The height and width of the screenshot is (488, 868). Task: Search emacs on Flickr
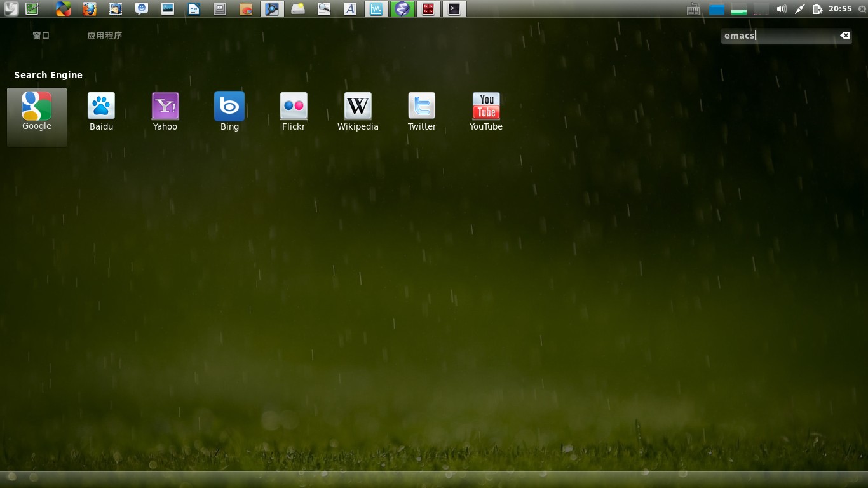[x=294, y=112]
